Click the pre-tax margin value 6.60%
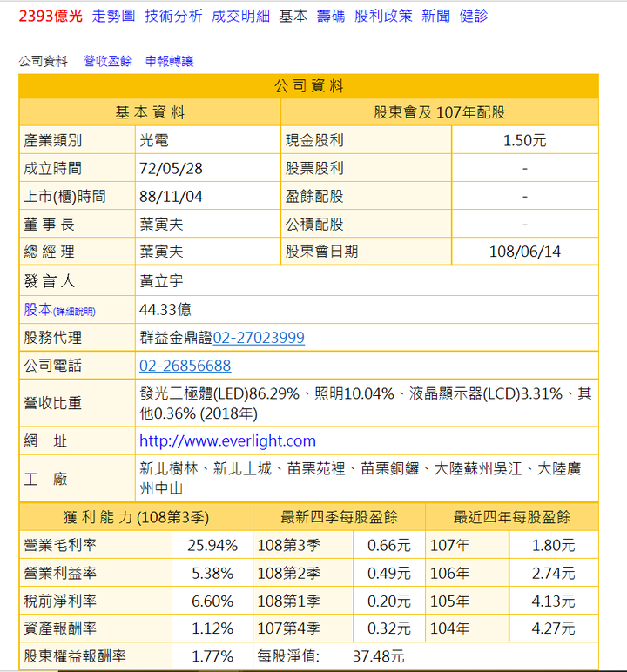Screen dimensions: 627x672 coord(212,601)
